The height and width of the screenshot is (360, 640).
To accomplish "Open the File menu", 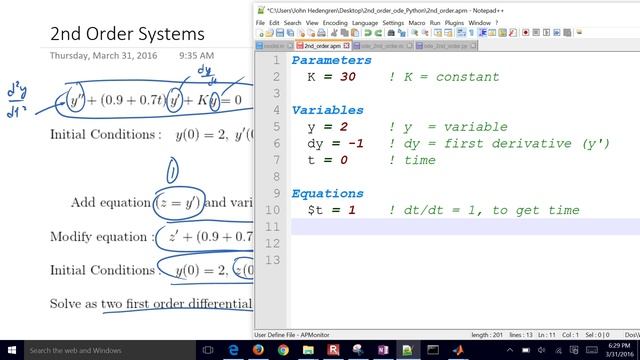I will (260, 23).
